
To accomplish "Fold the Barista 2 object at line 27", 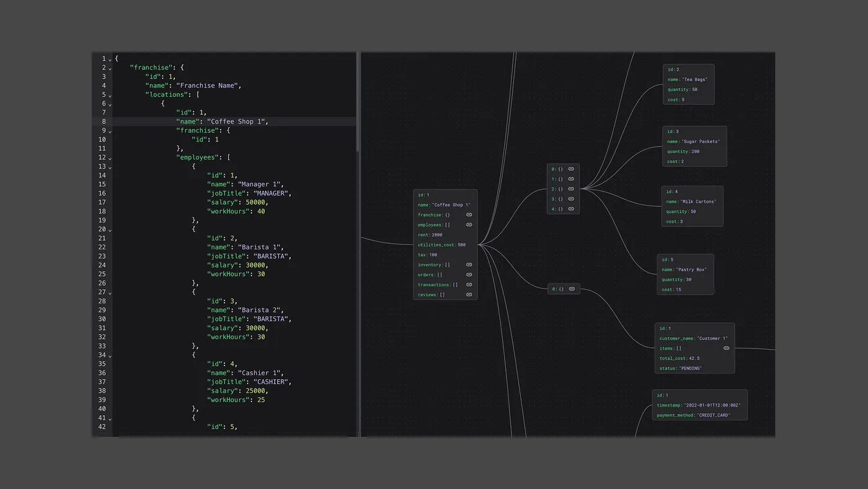I will [110, 294].
